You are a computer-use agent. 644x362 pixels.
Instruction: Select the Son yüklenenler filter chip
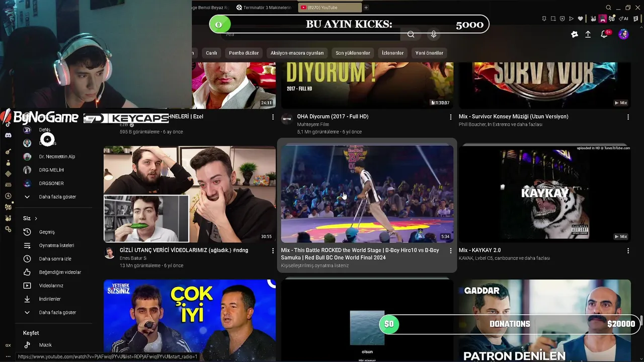pyautogui.click(x=353, y=53)
